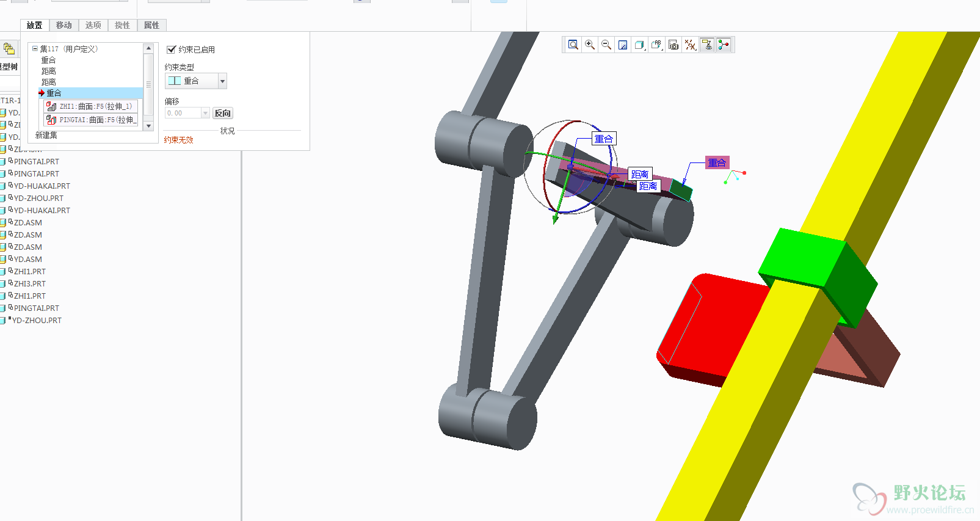Switch to the 放置 tab
980x521 pixels.
point(35,25)
